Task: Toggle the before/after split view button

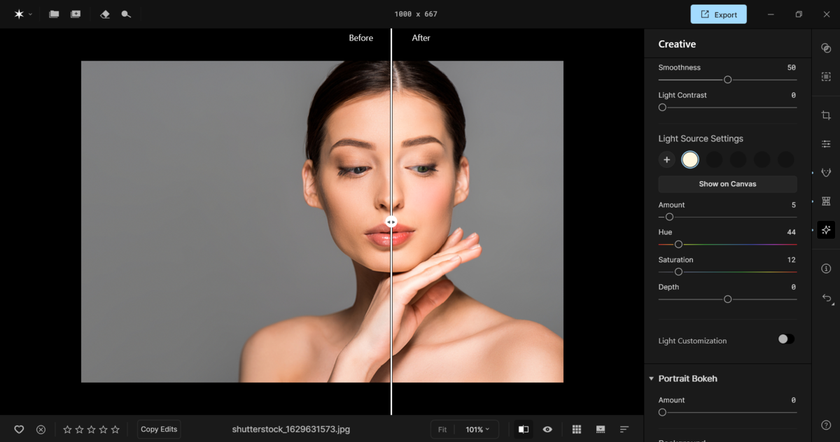Action: pyautogui.click(x=523, y=429)
